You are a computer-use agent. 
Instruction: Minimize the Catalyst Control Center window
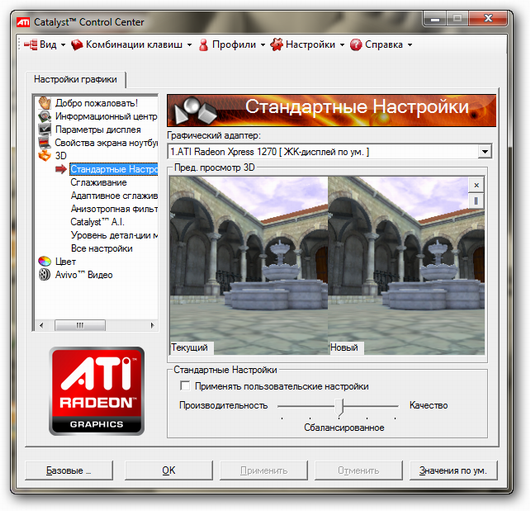(435, 19)
